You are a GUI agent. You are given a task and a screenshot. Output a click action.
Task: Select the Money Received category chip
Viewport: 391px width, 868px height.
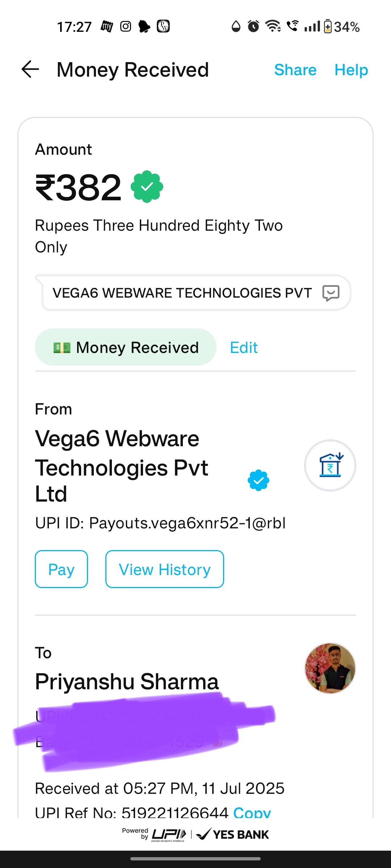(x=126, y=347)
